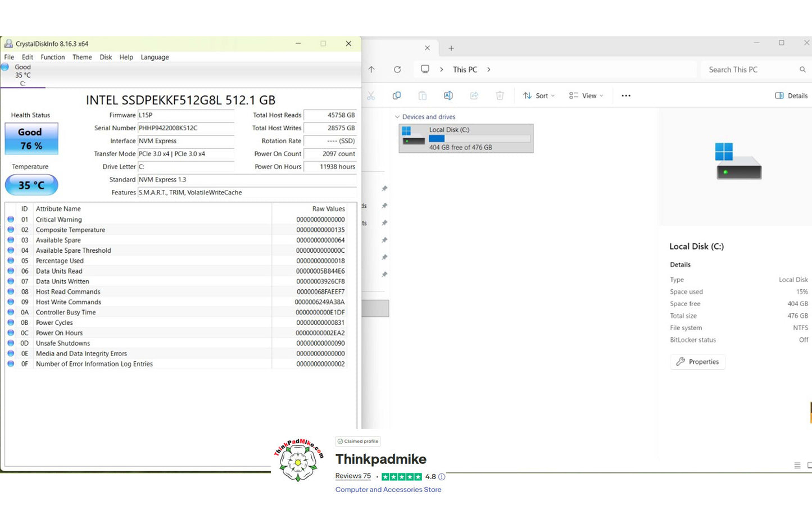Screen dimensions: 812x510
Task: Select the C: disk tab in CrystalDiskInfo
Action: click(x=22, y=75)
